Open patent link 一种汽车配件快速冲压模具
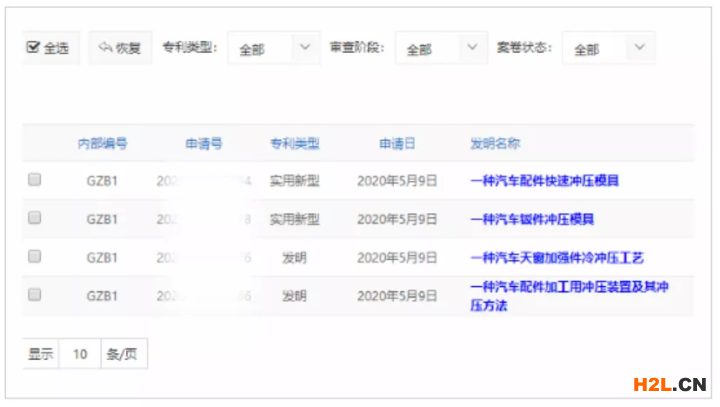720x407 pixels. (544, 181)
